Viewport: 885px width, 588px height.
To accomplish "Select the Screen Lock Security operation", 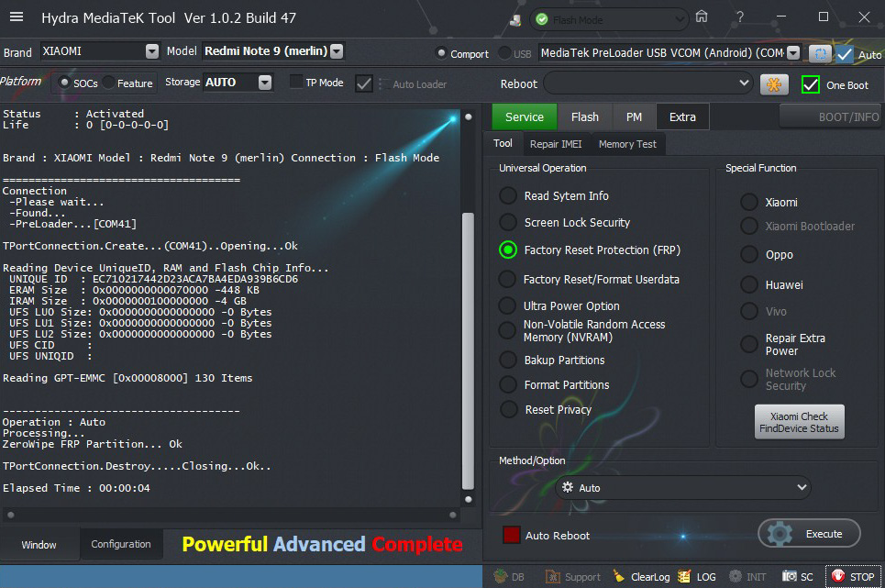I will point(508,222).
